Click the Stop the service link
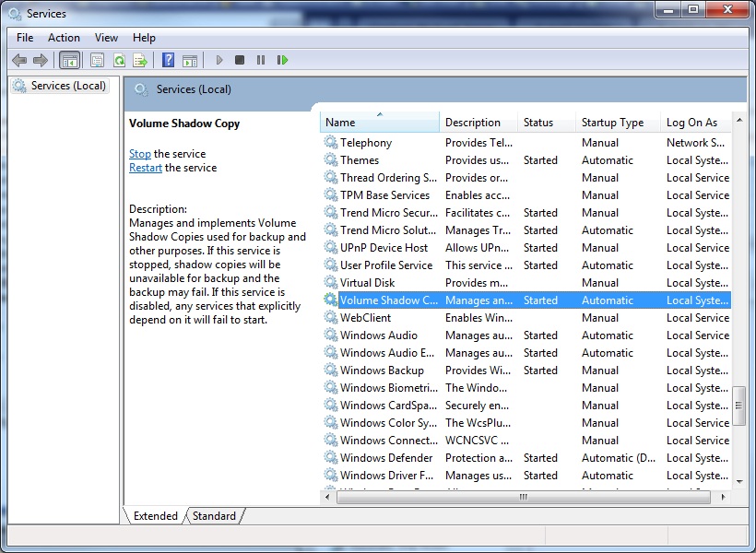This screenshot has height=553, width=756. click(140, 154)
